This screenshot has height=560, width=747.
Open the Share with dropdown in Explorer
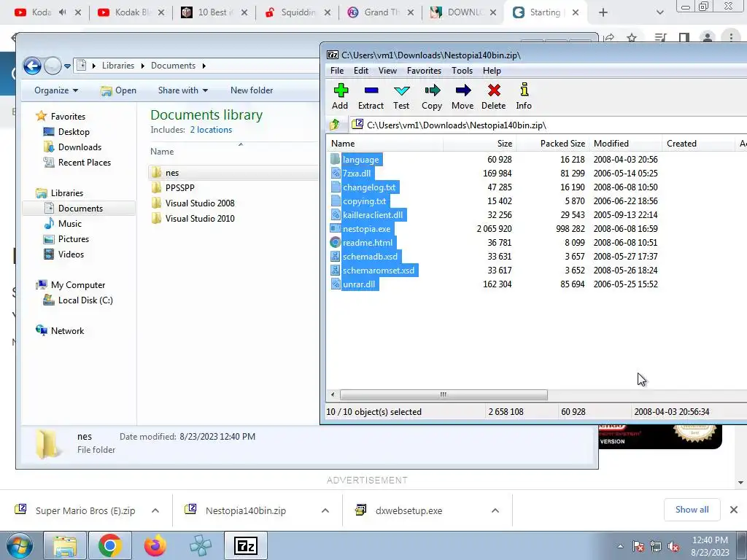click(183, 90)
